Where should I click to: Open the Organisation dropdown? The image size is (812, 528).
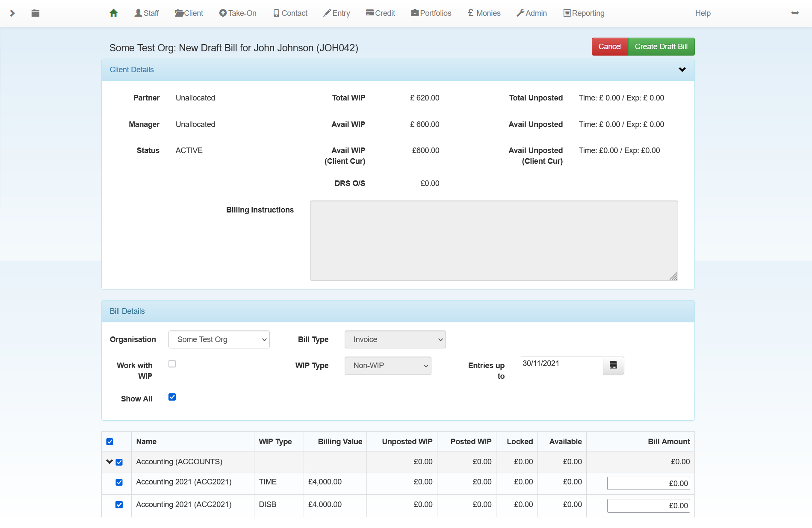click(x=219, y=339)
